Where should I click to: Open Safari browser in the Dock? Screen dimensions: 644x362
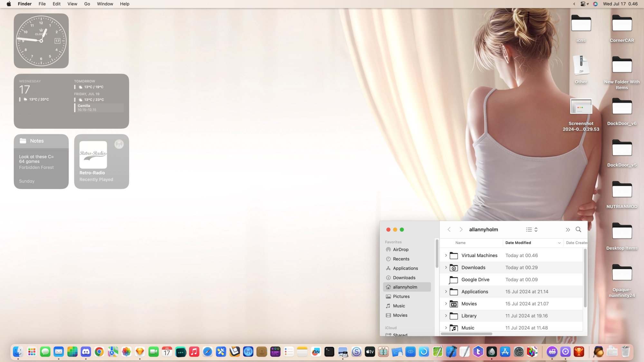(x=207, y=352)
